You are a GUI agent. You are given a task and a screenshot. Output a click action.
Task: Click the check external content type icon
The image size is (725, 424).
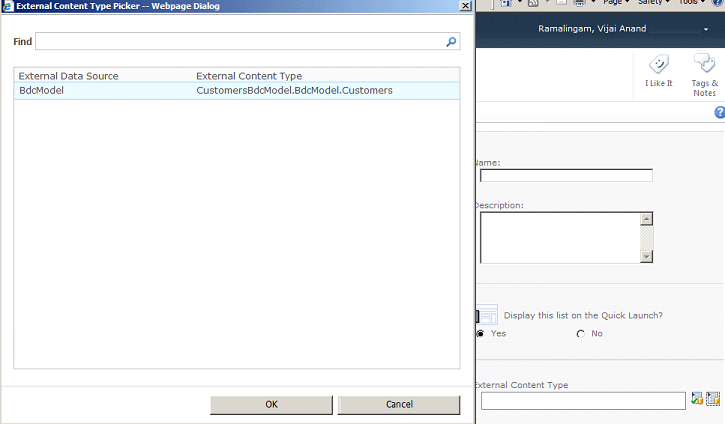[x=697, y=400]
